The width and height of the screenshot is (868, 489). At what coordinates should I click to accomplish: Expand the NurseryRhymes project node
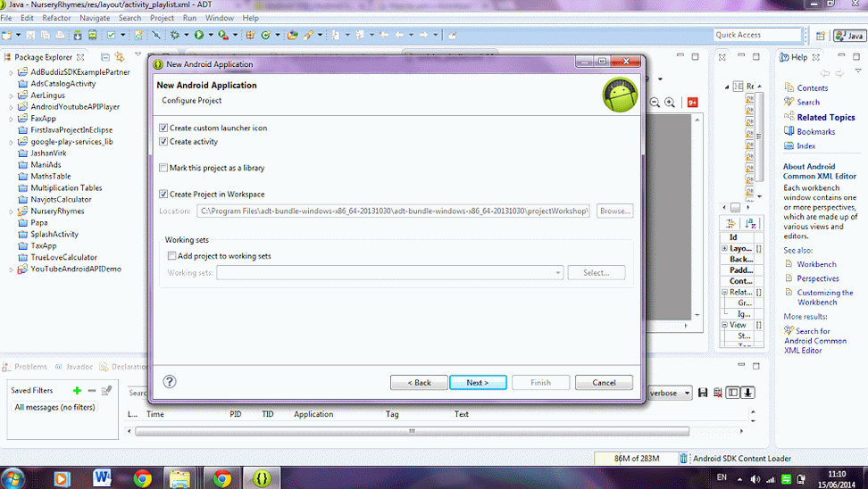point(11,211)
